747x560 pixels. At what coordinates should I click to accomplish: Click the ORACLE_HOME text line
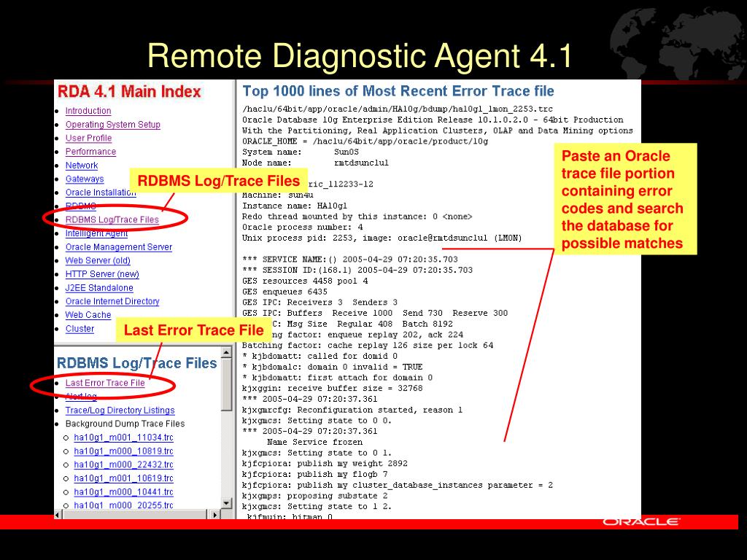365,141
